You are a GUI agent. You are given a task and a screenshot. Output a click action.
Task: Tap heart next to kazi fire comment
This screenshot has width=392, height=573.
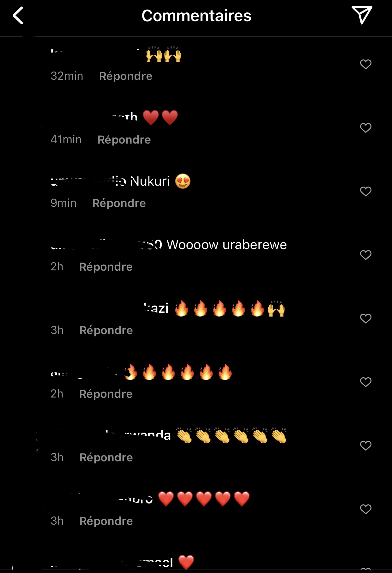point(365,318)
